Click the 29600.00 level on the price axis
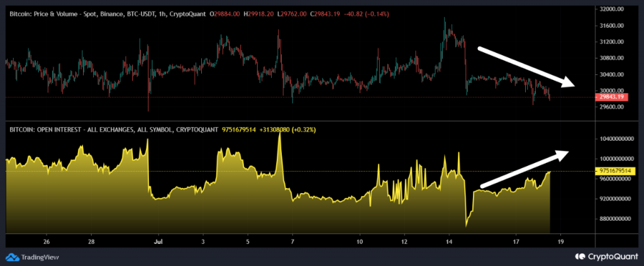 point(613,107)
